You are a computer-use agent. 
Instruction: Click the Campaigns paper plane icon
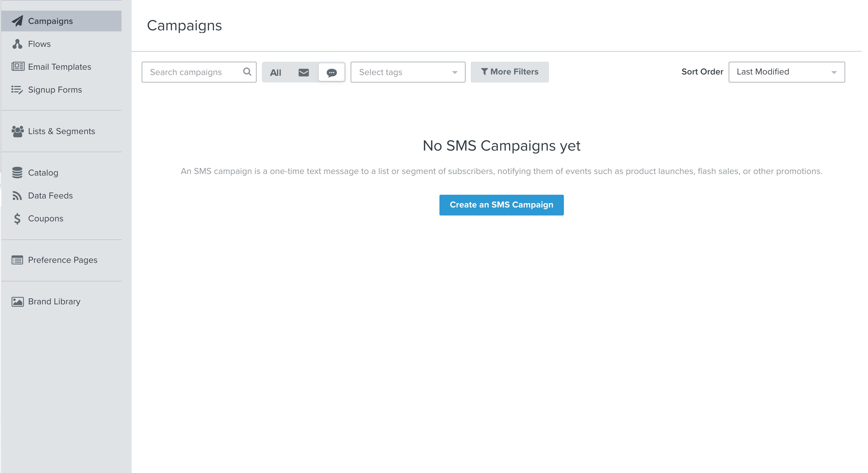coord(17,21)
